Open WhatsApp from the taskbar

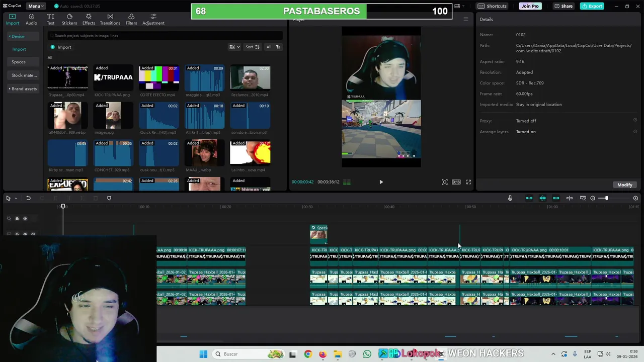pyautogui.click(x=367, y=354)
